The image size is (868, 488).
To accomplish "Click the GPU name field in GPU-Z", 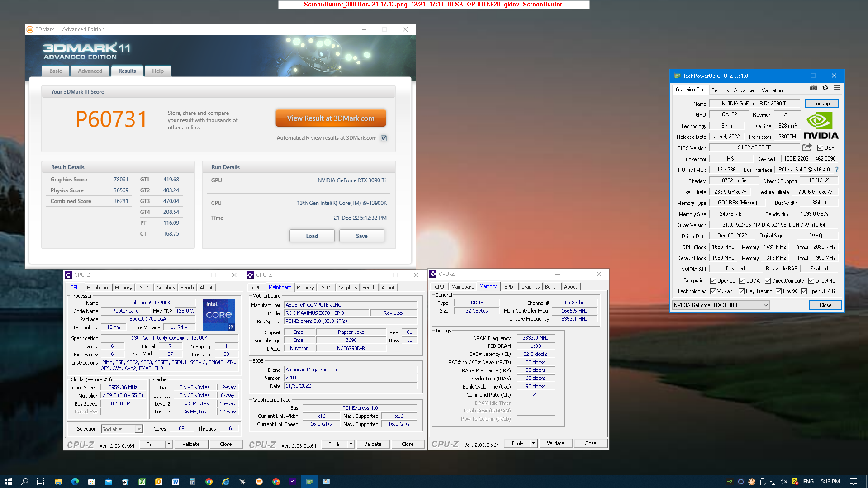I will pos(754,104).
